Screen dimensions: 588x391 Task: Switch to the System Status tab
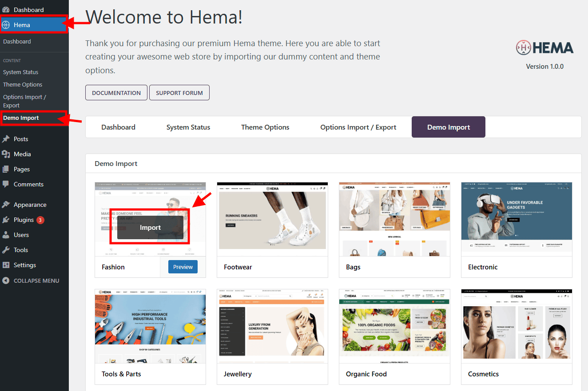188,127
